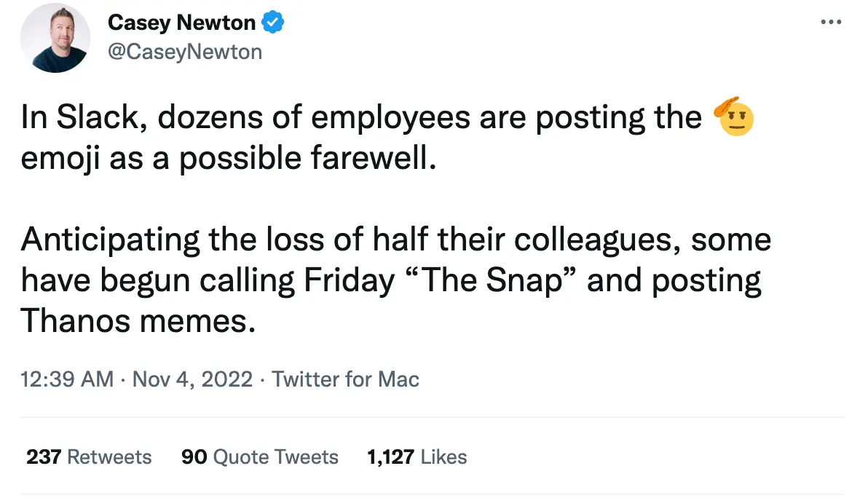Click the Casey Newton display name
Viewport: 868px width, 498px height.
coord(182,22)
